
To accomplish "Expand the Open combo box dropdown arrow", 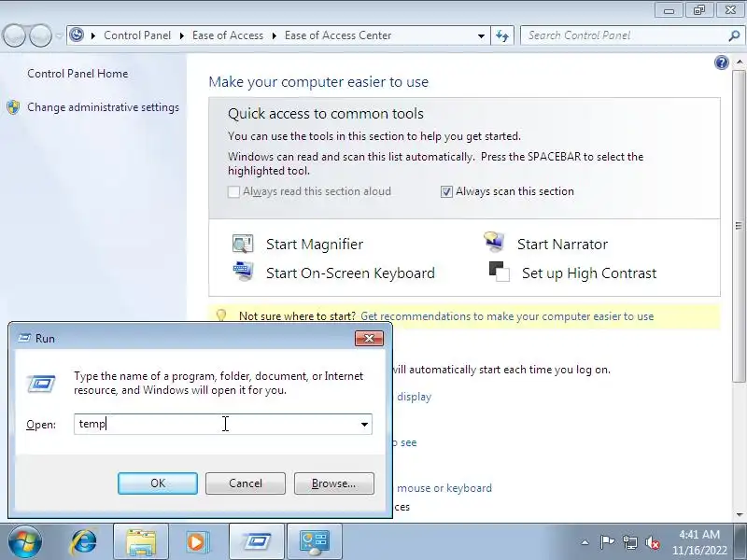I will coord(364,425).
